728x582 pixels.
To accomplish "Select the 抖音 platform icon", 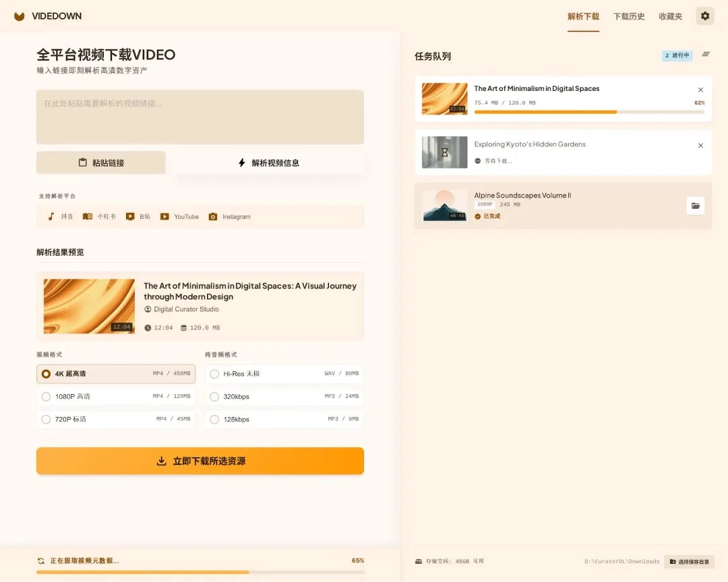I will pos(51,216).
